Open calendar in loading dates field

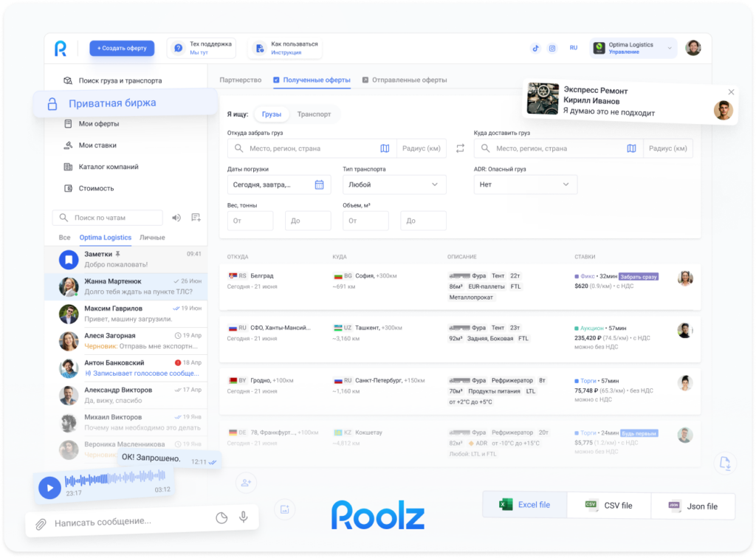click(319, 185)
